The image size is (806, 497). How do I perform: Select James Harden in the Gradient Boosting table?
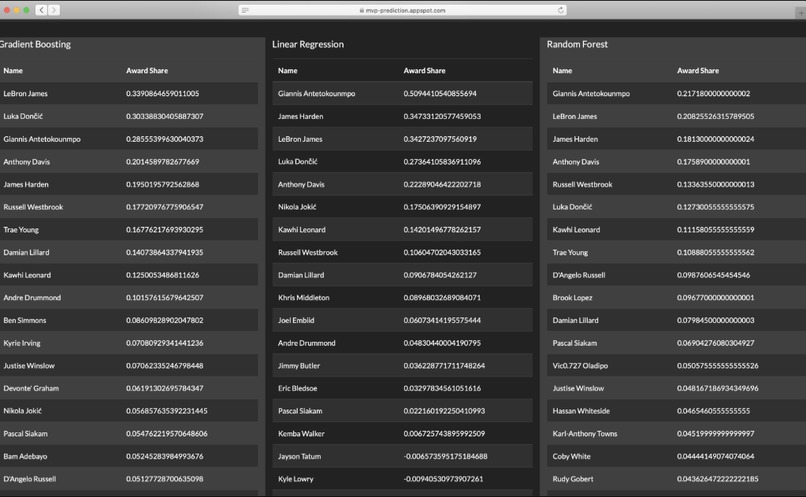pyautogui.click(x=26, y=184)
